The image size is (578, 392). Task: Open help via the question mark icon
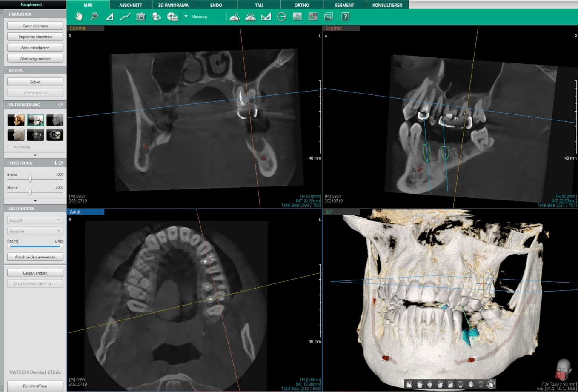[345, 17]
